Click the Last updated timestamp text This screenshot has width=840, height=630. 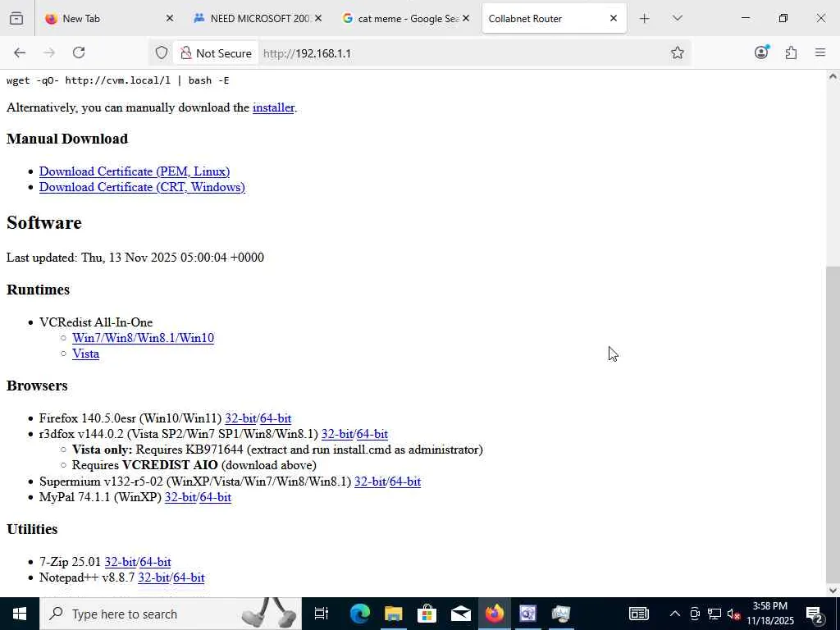(x=135, y=258)
